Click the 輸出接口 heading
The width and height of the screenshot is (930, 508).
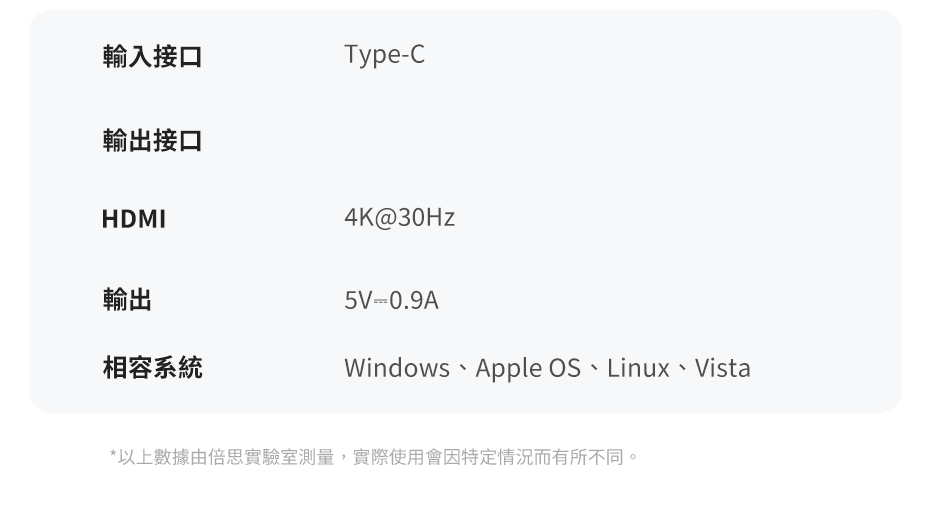[152, 141]
